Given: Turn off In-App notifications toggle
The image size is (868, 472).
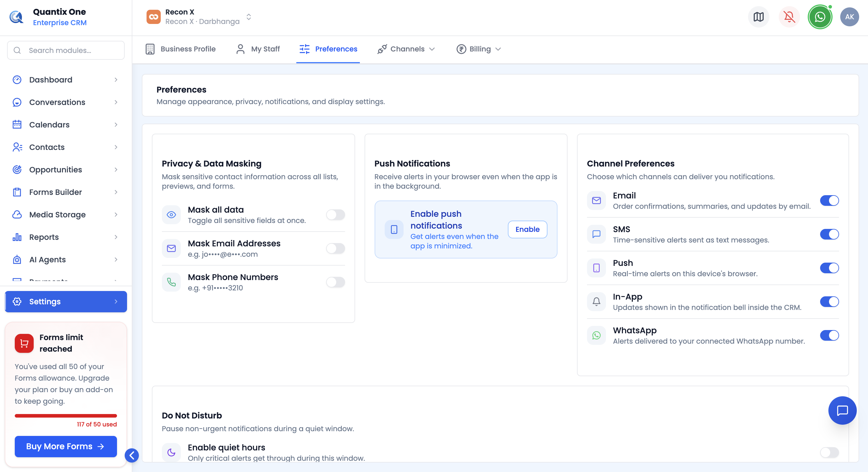Looking at the screenshot, I should click(829, 302).
